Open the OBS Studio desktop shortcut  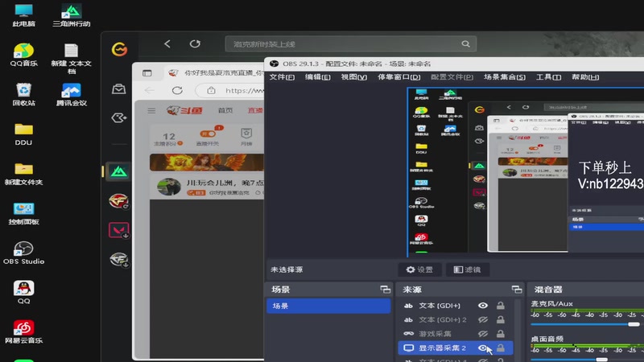click(x=23, y=253)
